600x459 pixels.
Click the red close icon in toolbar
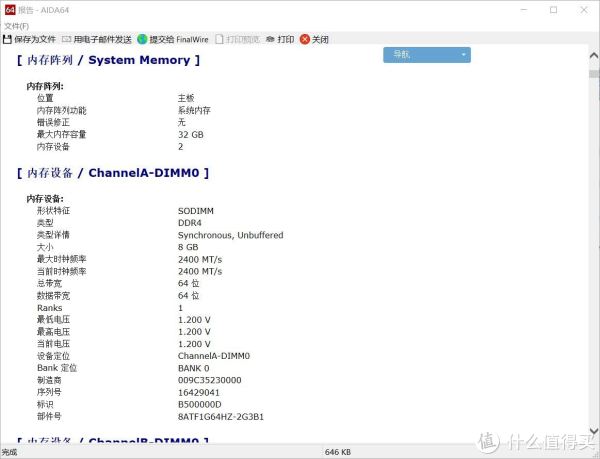point(305,40)
